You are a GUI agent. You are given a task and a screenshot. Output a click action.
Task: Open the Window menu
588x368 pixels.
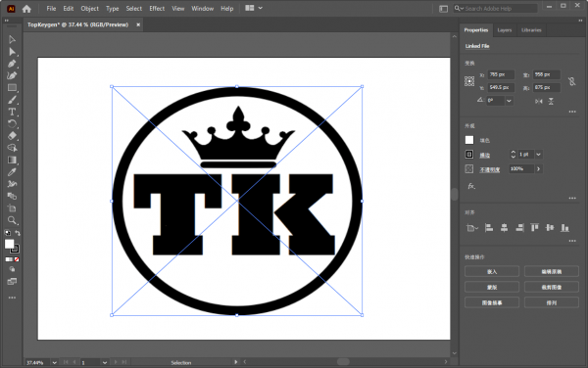tap(202, 8)
